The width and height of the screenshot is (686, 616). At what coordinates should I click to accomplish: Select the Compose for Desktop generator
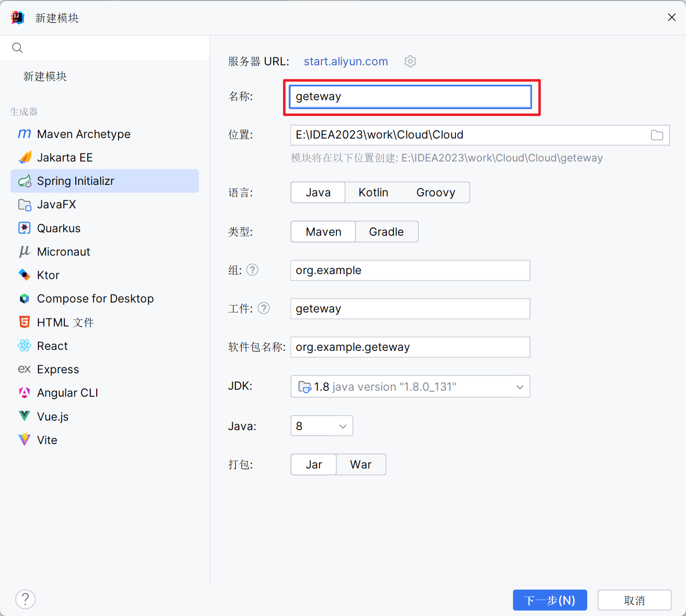105,299
